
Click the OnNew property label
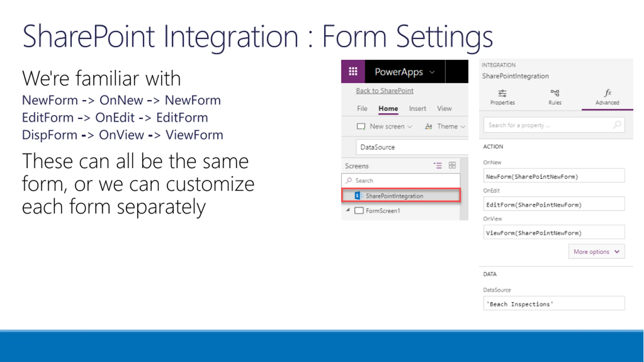[492, 163]
